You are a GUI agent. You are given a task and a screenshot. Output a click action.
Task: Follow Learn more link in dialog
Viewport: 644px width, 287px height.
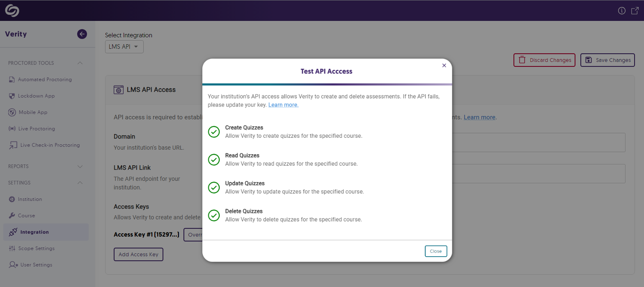point(283,105)
